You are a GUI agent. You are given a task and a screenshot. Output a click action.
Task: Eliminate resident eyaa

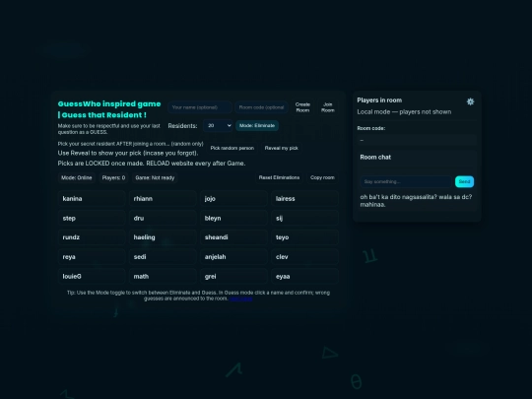pos(304,276)
